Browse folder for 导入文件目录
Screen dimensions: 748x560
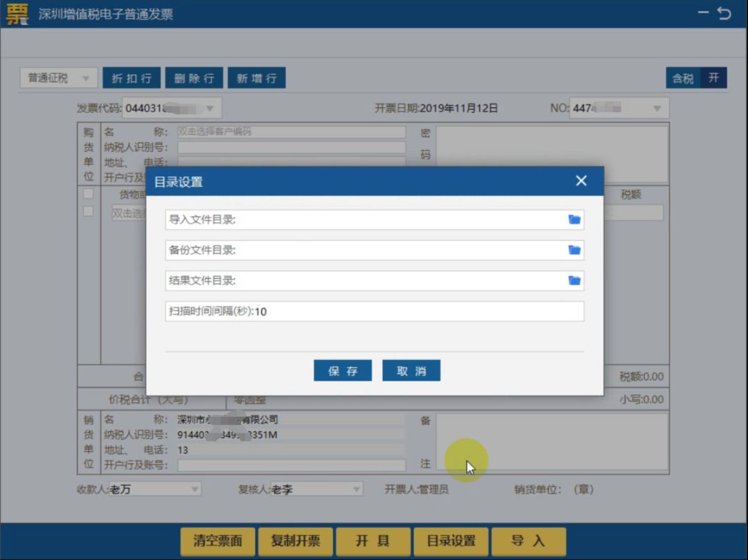coord(574,219)
